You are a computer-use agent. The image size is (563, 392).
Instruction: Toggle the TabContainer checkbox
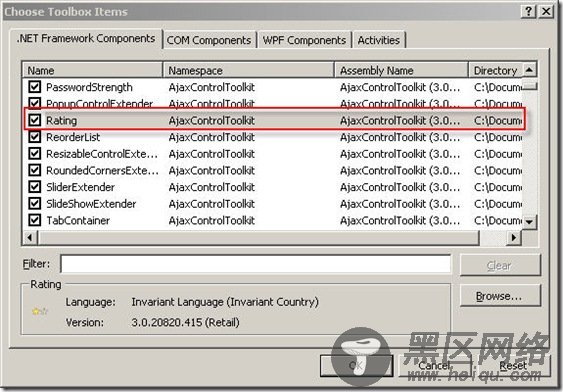[34, 220]
